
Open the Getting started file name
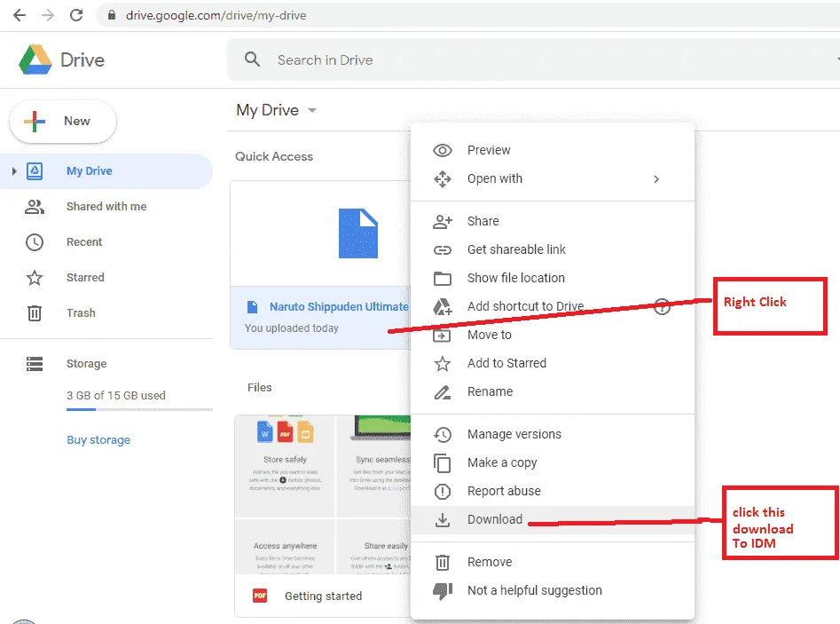click(x=323, y=596)
